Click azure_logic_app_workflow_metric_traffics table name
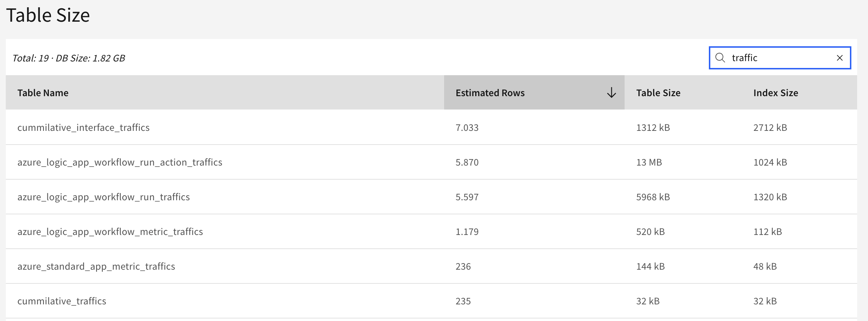The width and height of the screenshot is (868, 321). pyautogui.click(x=110, y=232)
